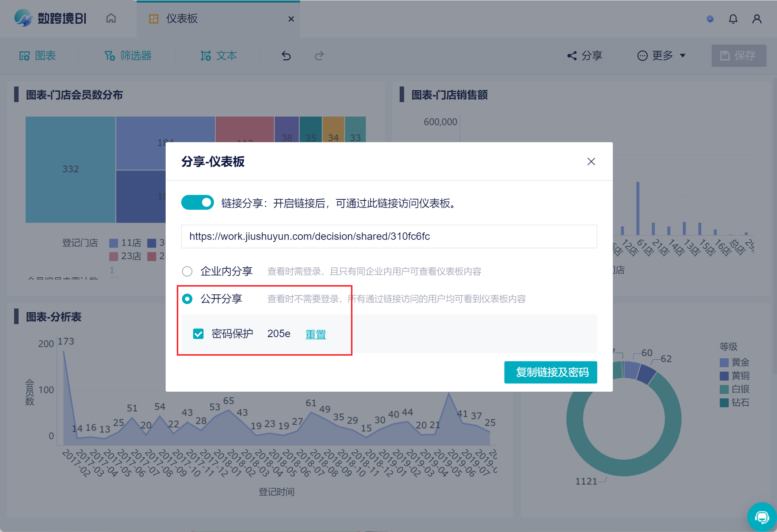
Task: Open the notification bell
Action: (733, 19)
